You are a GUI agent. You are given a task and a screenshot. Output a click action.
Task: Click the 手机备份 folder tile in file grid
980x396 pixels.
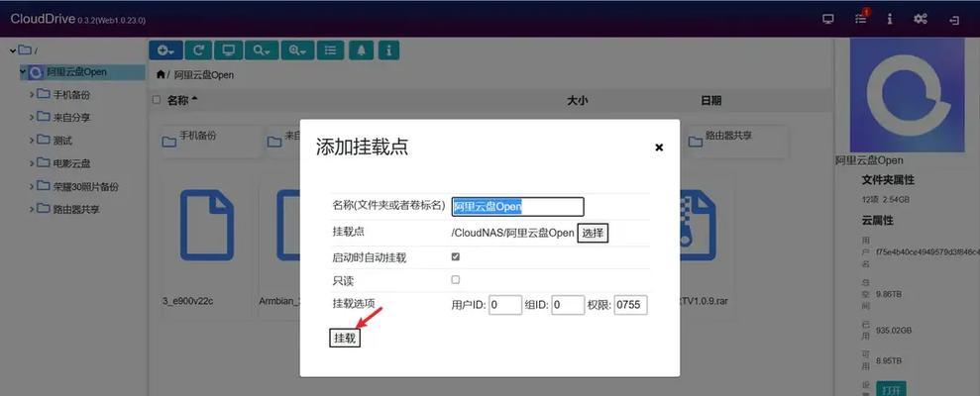(209, 141)
